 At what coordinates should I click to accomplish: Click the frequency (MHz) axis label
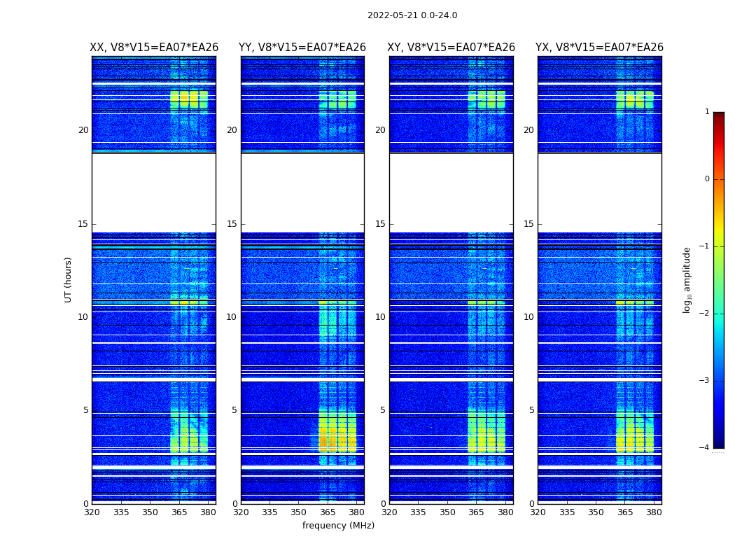click(x=338, y=526)
